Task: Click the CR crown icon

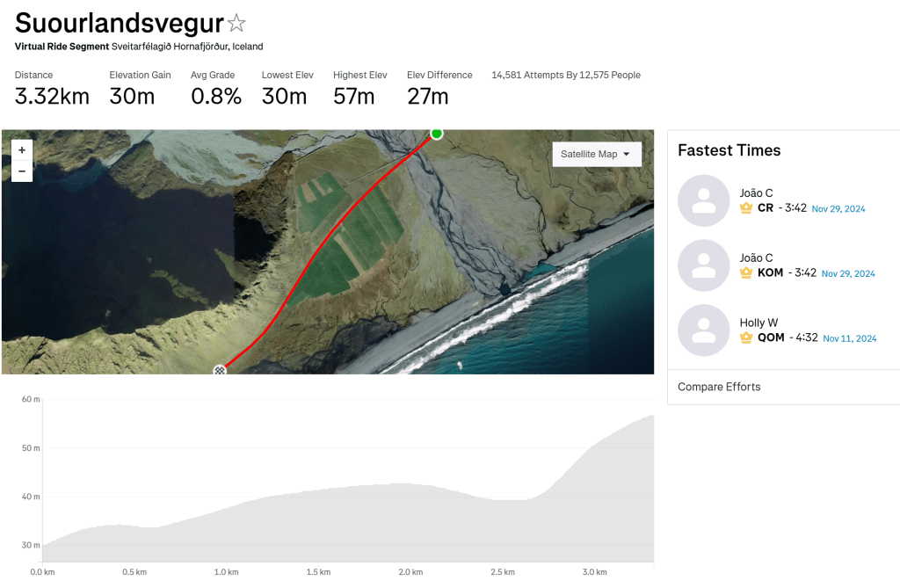Action: [746, 208]
